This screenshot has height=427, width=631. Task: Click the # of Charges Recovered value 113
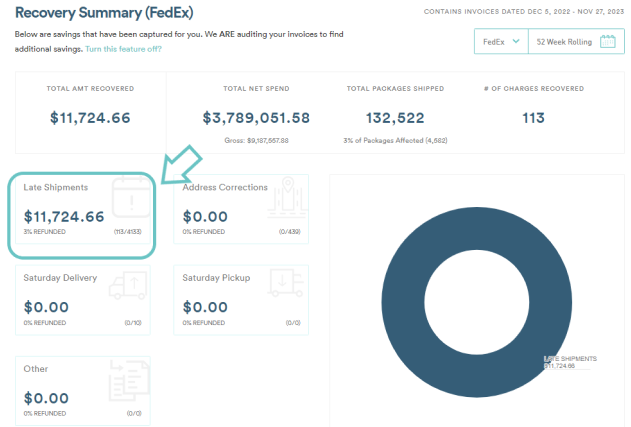533,118
